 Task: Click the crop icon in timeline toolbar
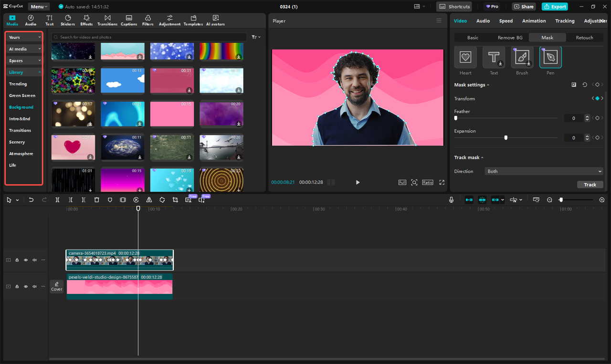click(x=175, y=200)
